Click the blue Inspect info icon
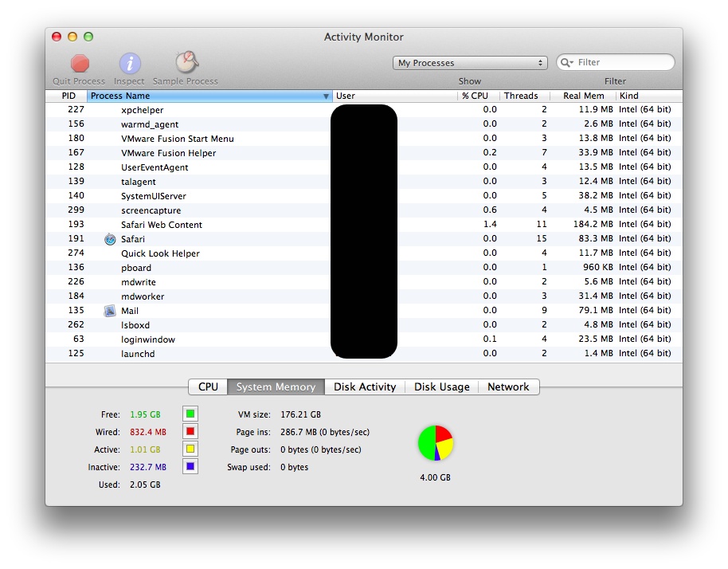This screenshot has height=569, width=728. click(x=130, y=63)
